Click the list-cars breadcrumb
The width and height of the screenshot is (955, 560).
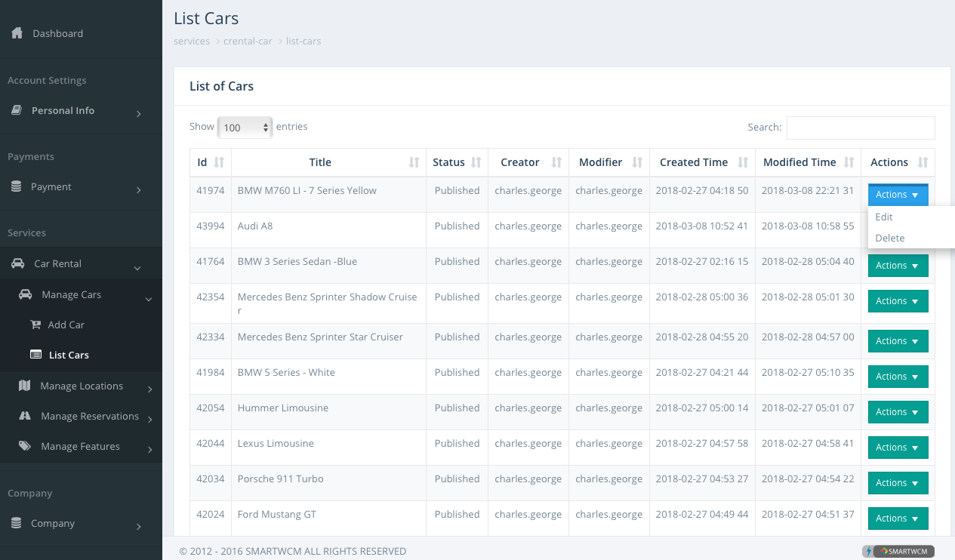point(303,41)
